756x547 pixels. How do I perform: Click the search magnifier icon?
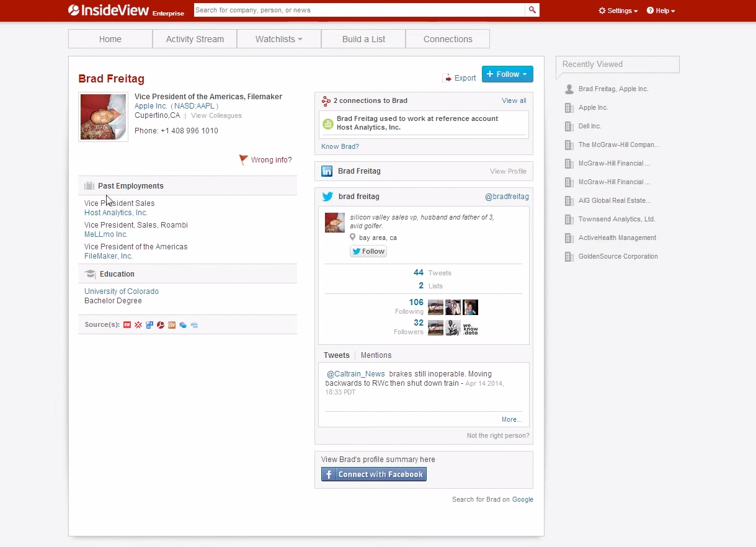point(532,10)
